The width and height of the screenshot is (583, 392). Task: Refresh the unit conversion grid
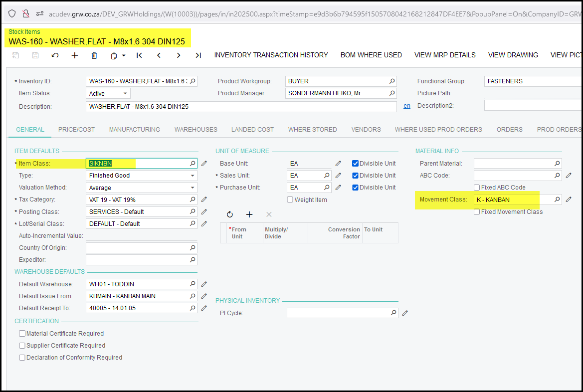coord(230,214)
